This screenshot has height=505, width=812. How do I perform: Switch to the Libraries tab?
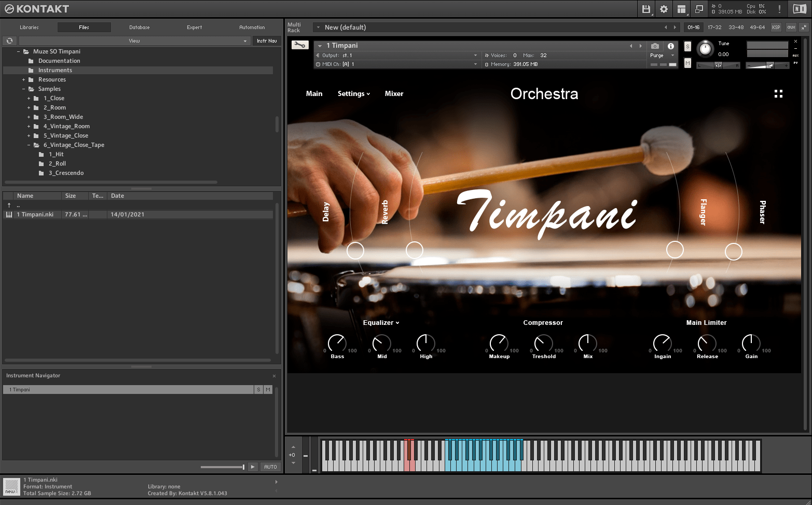click(x=29, y=27)
